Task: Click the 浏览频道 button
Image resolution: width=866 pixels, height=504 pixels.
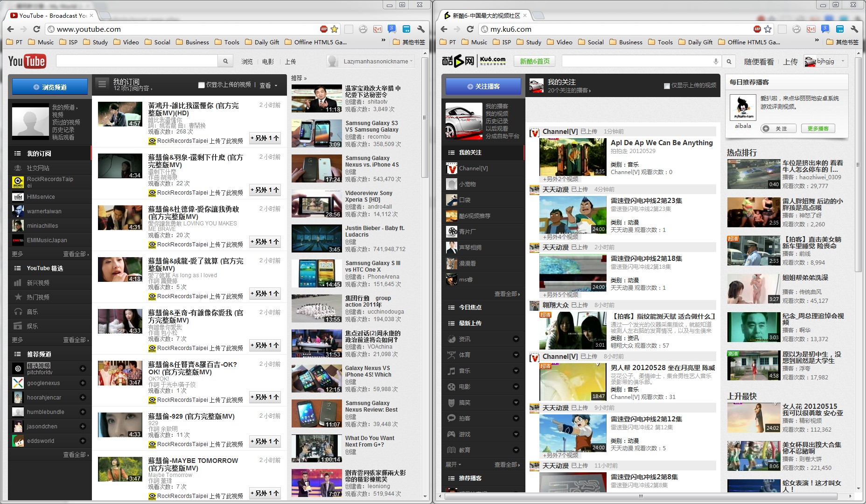Action: (x=50, y=87)
